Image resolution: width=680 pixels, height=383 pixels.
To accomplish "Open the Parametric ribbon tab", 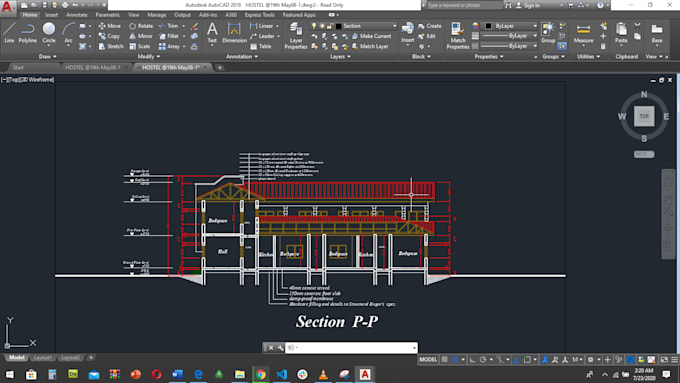I will [108, 15].
